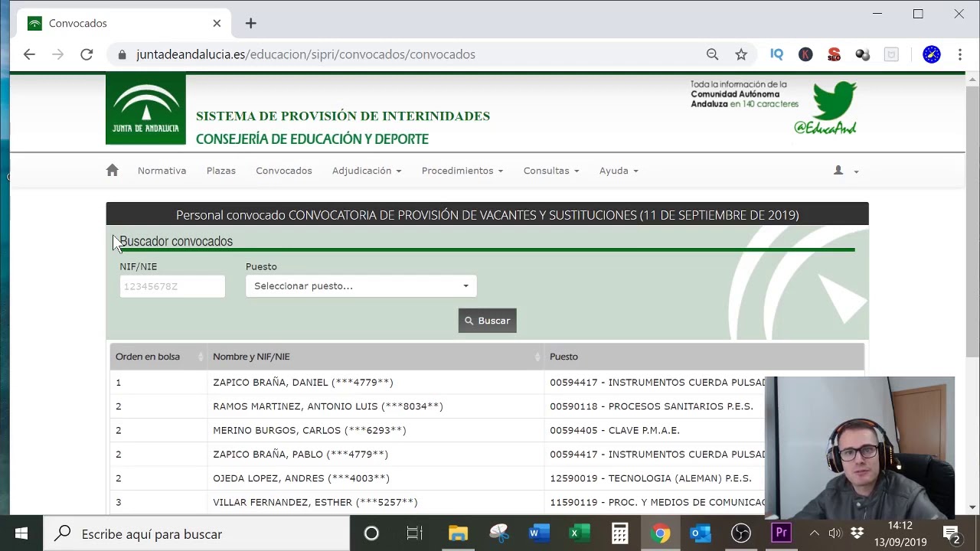
Task: Select the Plazas menu item
Action: [220, 171]
